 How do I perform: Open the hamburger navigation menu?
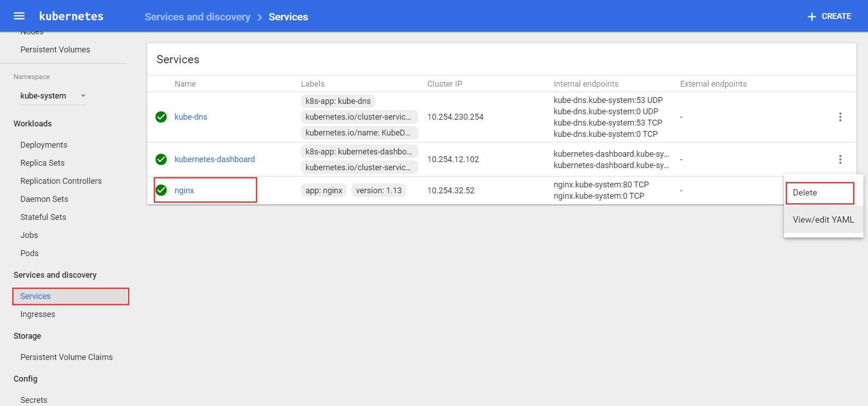click(19, 16)
